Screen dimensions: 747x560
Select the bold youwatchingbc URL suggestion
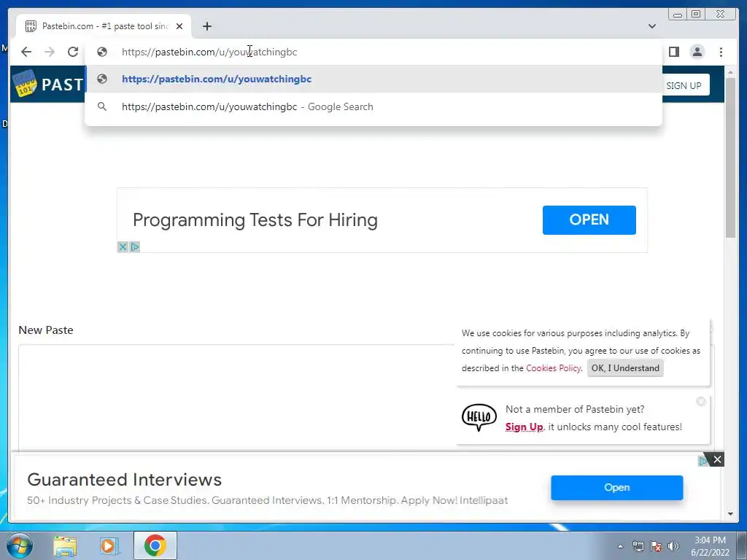pyautogui.click(x=373, y=79)
